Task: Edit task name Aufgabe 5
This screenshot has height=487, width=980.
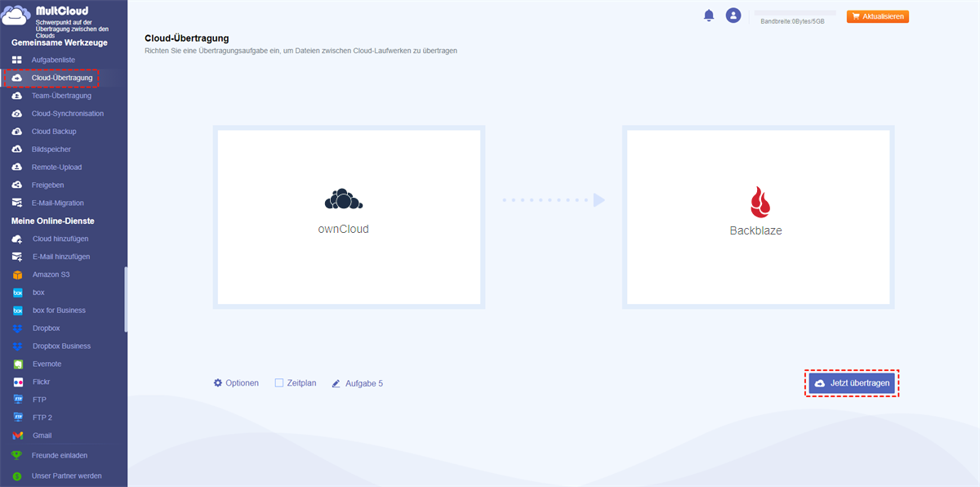Action: coord(364,383)
